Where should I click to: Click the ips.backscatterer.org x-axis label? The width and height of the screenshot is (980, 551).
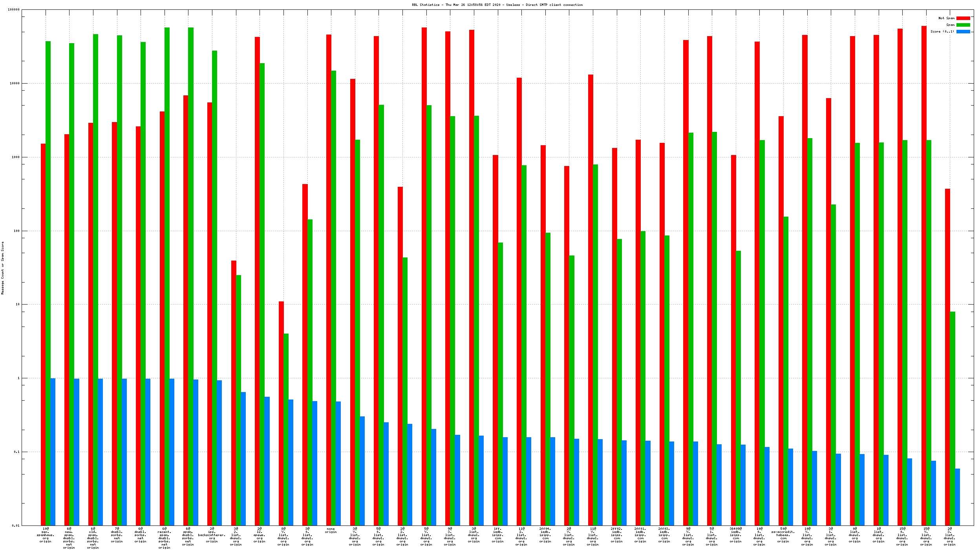tap(212, 535)
